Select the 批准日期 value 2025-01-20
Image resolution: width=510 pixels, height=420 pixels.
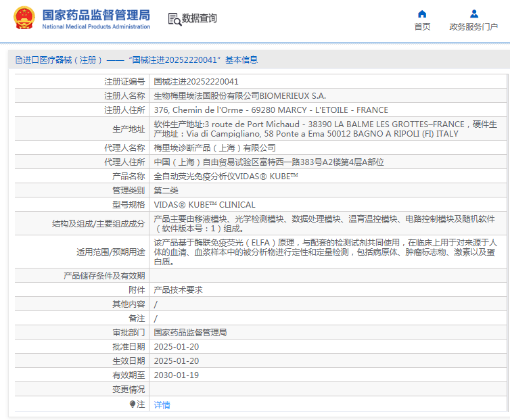[177, 346]
